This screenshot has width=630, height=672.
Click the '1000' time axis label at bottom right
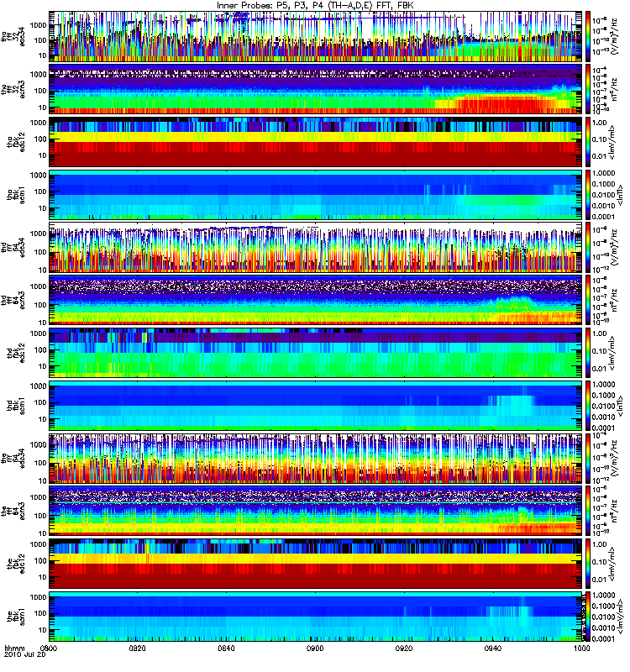pyautogui.click(x=581, y=648)
